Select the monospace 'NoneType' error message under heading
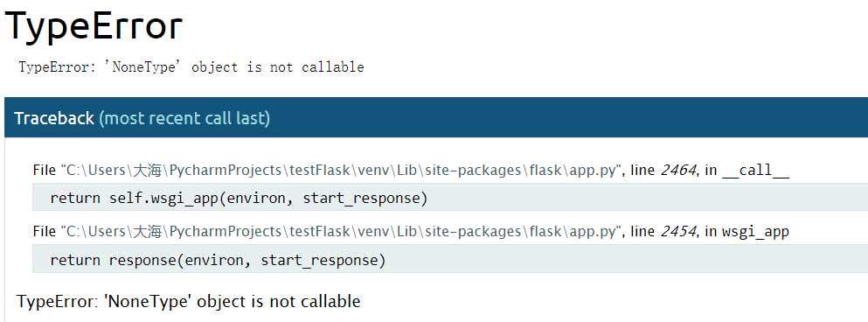 [x=191, y=67]
